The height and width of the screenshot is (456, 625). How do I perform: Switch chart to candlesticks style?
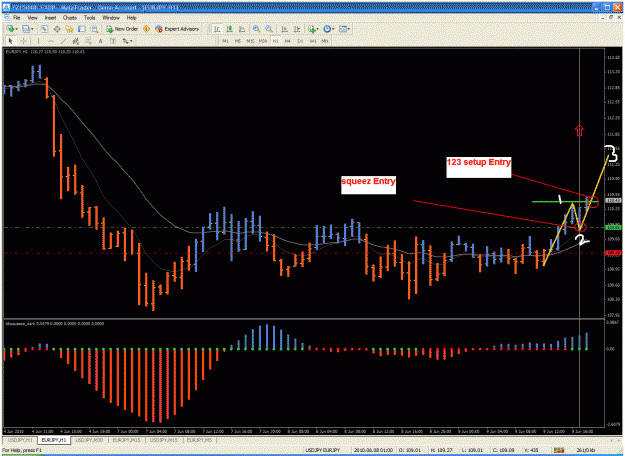click(229, 29)
